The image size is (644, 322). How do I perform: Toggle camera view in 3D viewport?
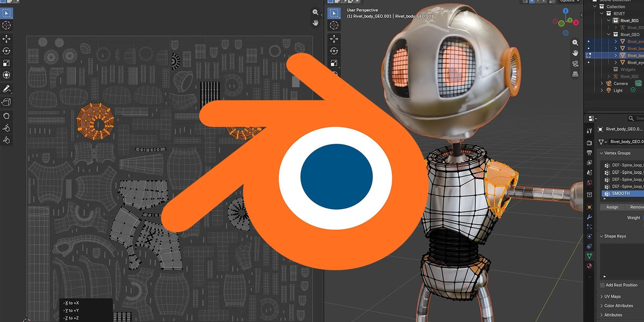[x=575, y=64]
